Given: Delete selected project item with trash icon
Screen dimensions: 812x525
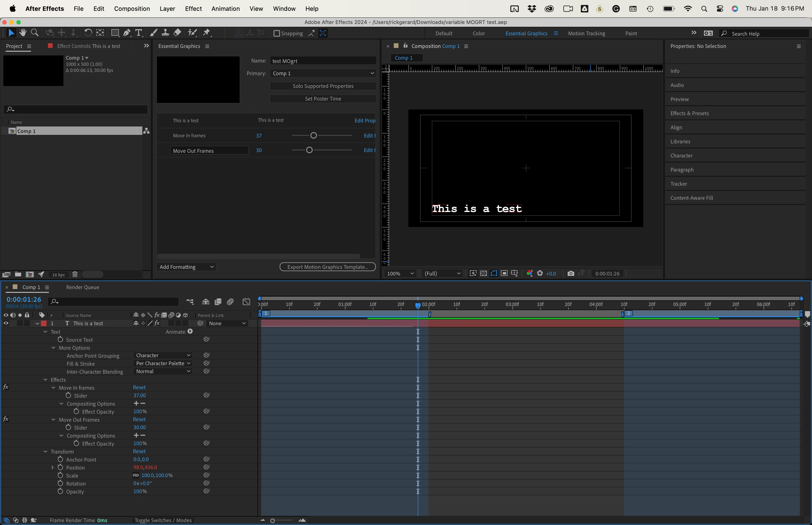Looking at the screenshot, I should [x=75, y=274].
